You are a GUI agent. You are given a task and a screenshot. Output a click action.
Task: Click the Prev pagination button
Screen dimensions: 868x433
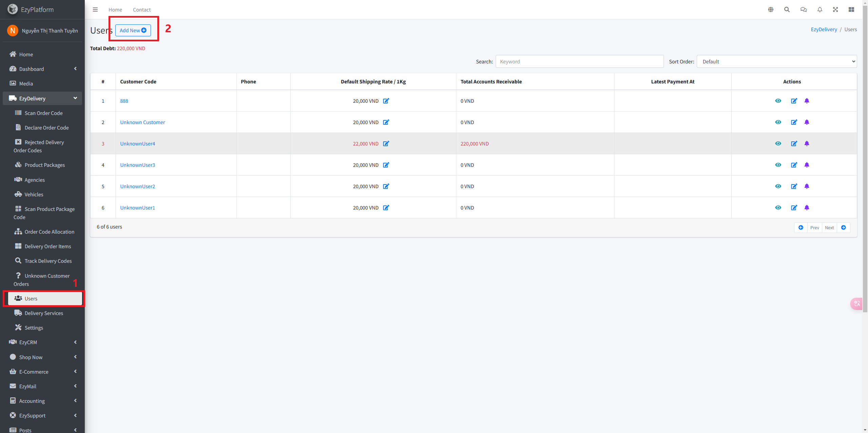point(814,228)
